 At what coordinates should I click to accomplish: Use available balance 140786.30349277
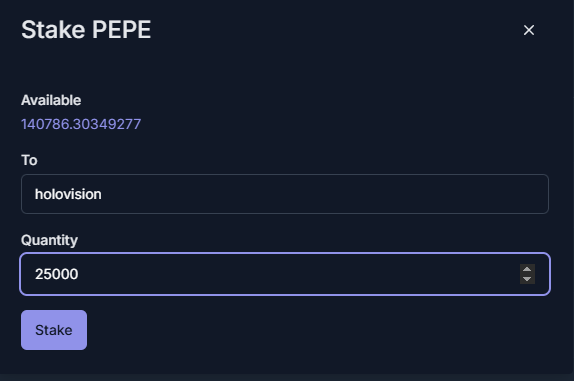pos(81,124)
